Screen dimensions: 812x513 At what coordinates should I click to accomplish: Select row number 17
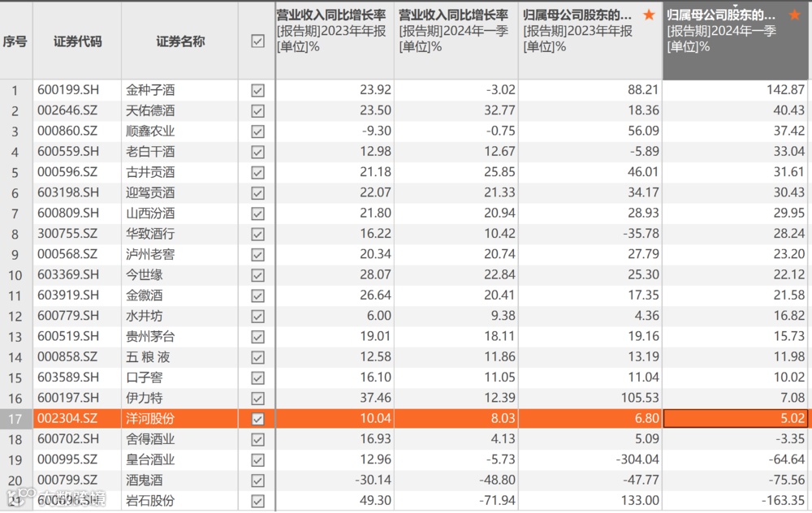[x=15, y=419]
